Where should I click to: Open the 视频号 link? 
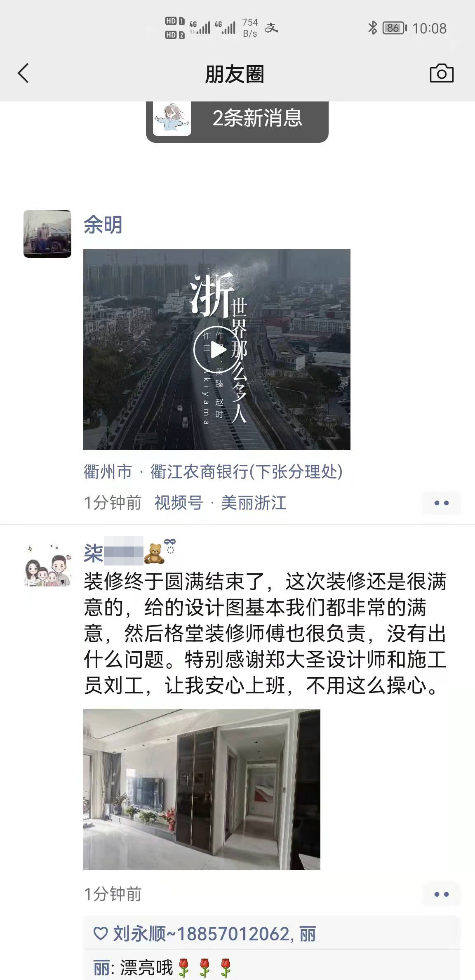(179, 503)
